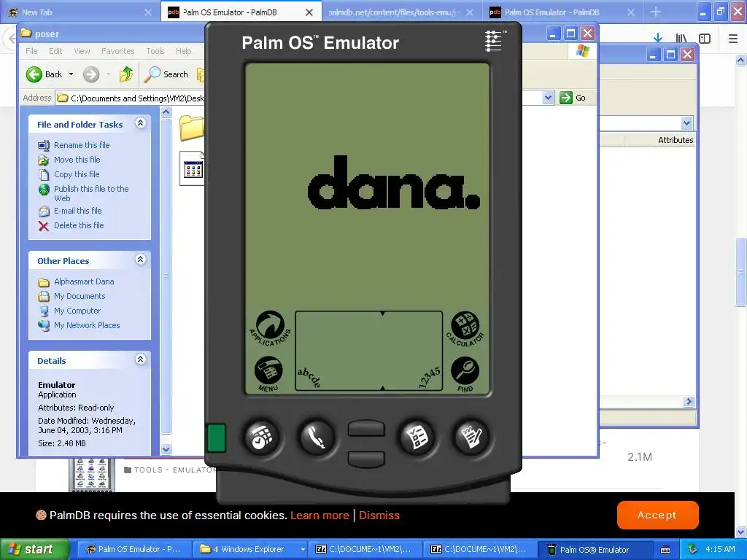The image size is (747, 560).
Task: Click E-mail this file
Action: [x=77, y=211]
